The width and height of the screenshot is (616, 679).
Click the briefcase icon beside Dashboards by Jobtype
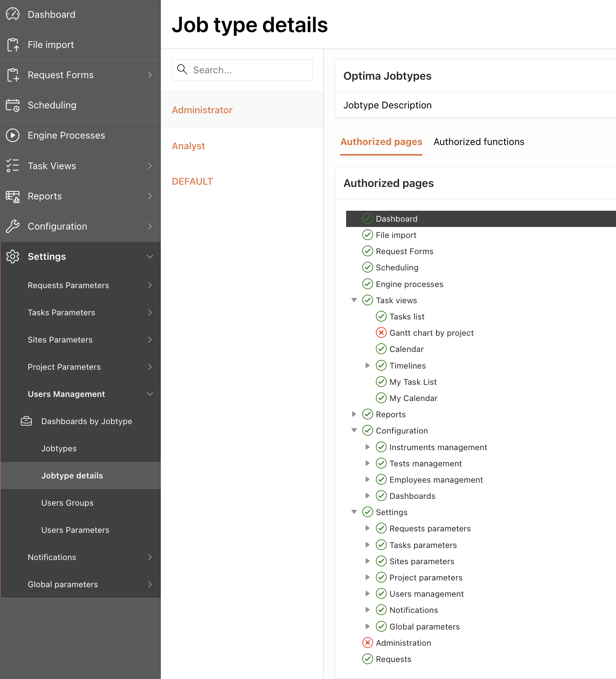coord(26,421)
